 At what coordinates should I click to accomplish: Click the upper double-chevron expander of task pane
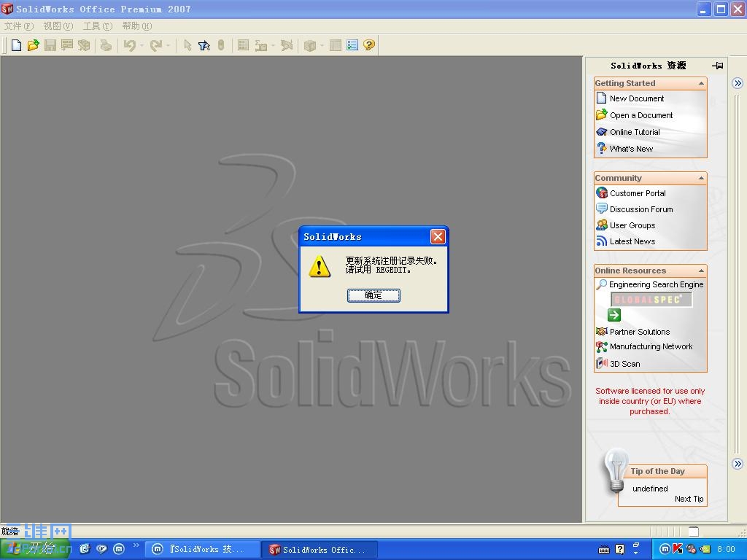pos(738,83)
